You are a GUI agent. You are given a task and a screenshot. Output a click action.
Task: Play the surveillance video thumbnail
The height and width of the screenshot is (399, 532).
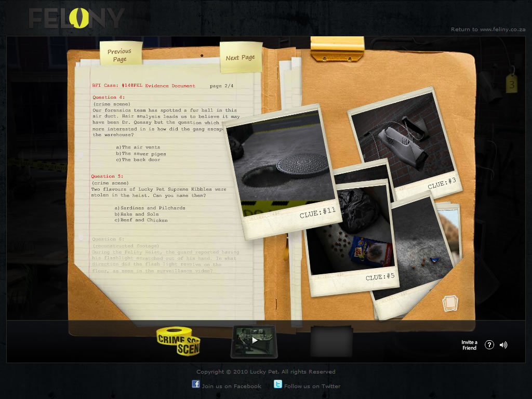[254, 340]
